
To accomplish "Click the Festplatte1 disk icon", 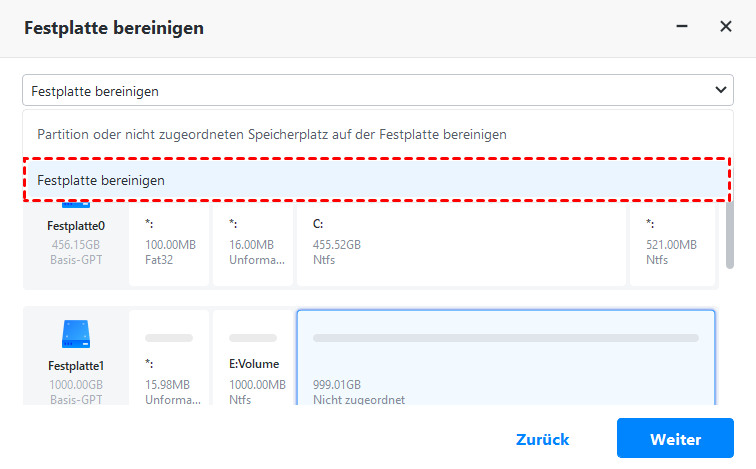I will [x=76, y=332].
